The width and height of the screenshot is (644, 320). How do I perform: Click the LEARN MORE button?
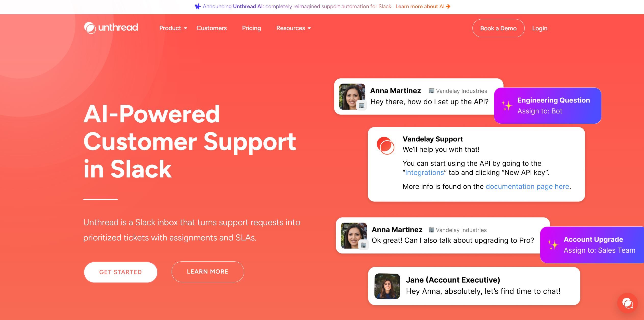(208, 272)
